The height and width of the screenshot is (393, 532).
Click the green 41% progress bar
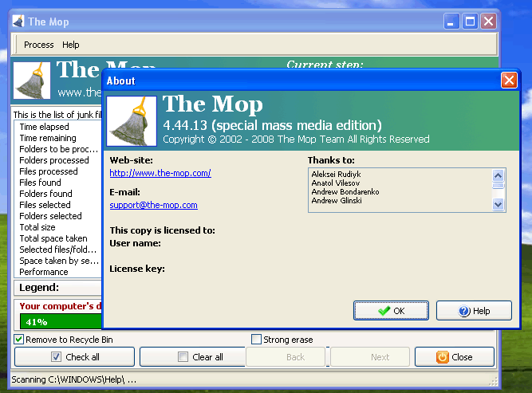(61, 321)
